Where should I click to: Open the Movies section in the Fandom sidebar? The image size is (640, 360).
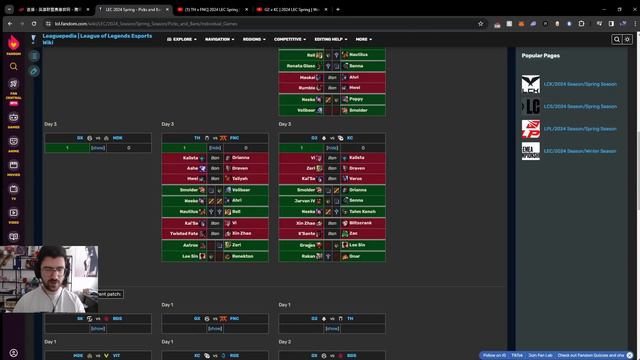(13, 165)
